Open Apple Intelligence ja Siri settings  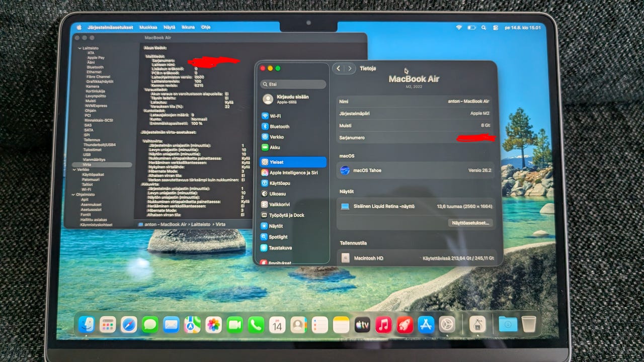293,172
